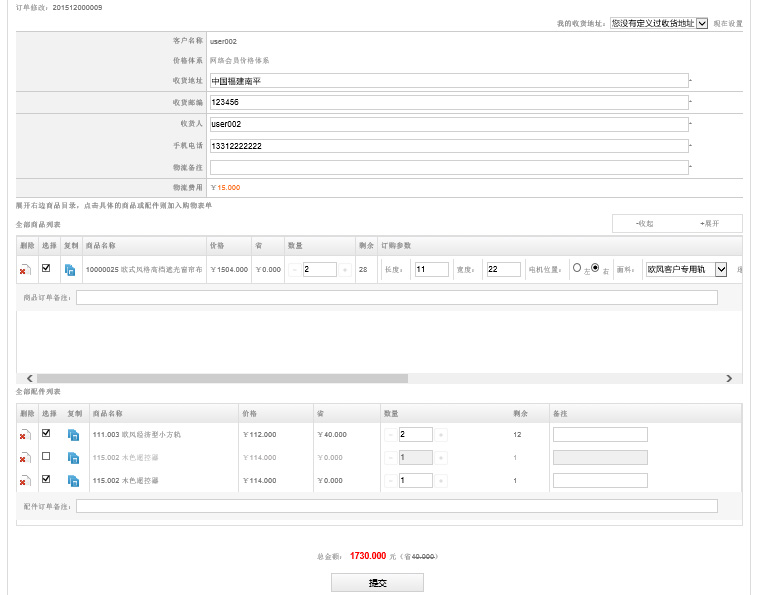
Task: Click 全部商品列表 section heading
Action: (x=38, y=224)
